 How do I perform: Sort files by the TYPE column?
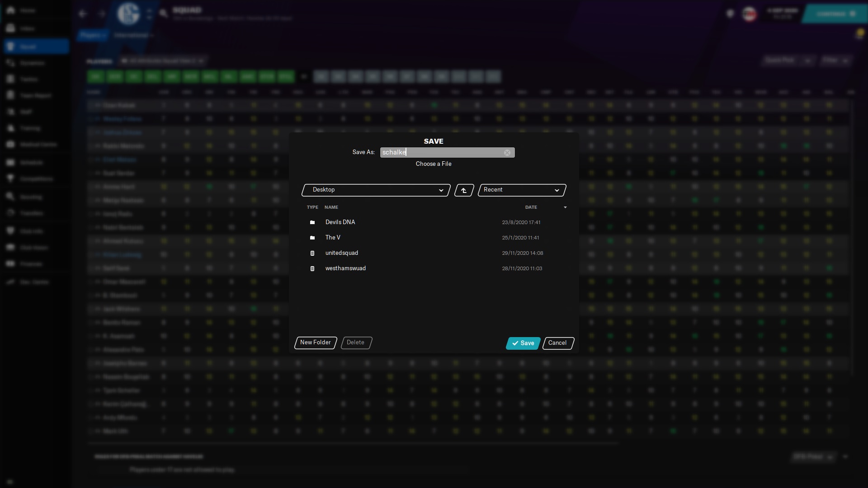coord(312,207)
